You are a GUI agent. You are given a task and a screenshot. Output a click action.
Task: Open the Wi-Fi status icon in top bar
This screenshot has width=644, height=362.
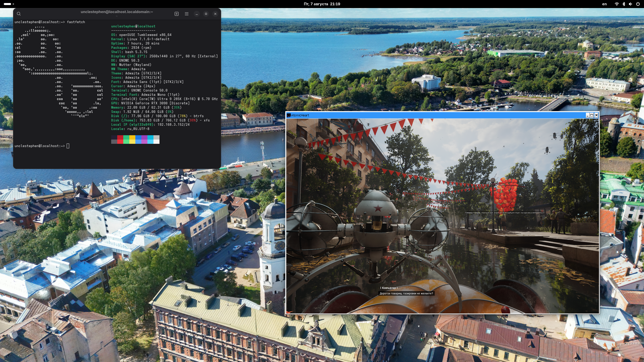[x=617, y=4]
